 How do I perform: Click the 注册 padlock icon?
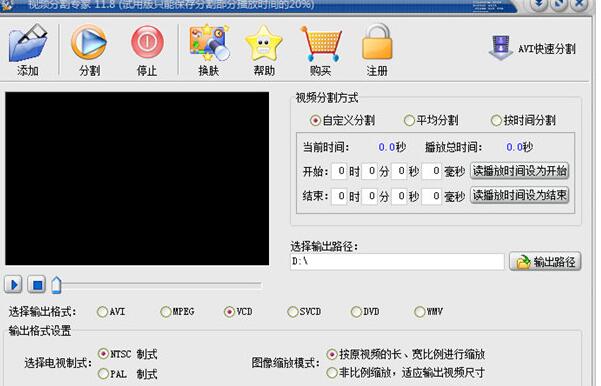pyautogui.click(x=377, y=42)
